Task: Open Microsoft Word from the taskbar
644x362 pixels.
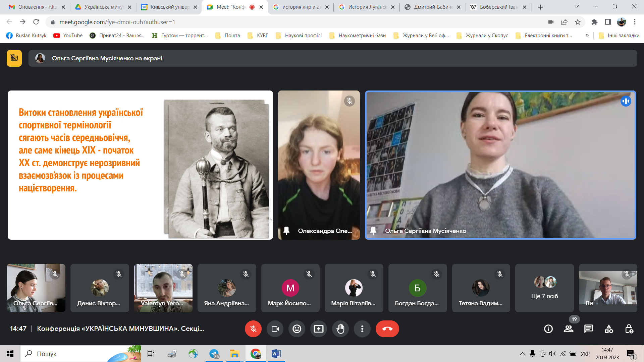Action: 276,354
